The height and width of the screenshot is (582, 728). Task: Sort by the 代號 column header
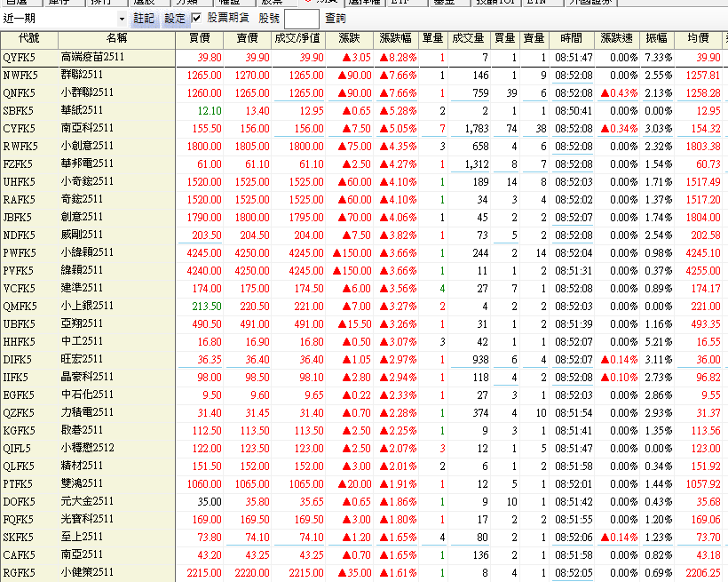pyautogui.click(x=28, y=39)
